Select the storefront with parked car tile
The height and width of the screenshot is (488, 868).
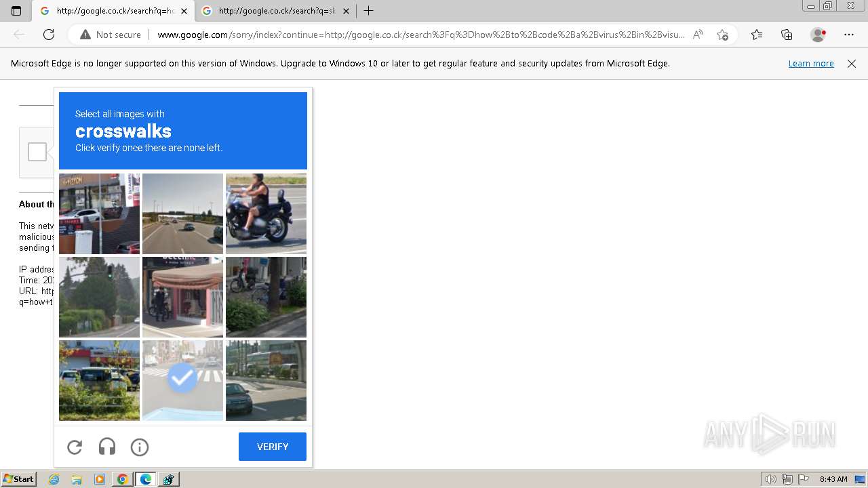coord(99,213)
